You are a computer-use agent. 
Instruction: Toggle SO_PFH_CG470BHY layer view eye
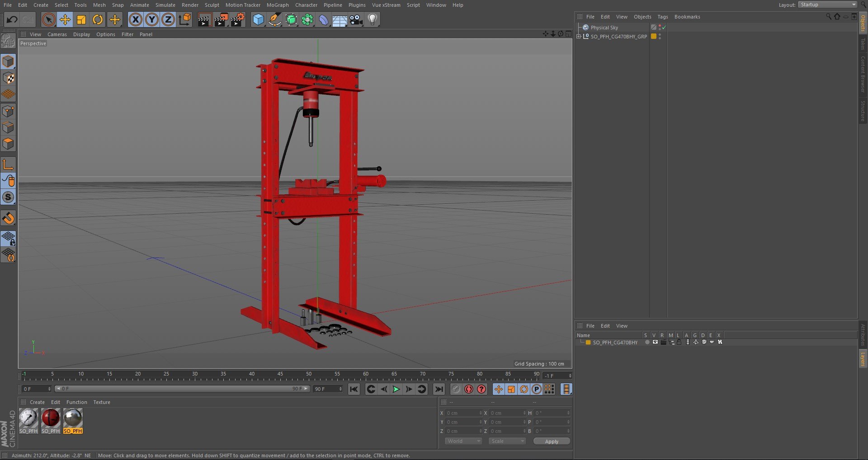point(655,343)
